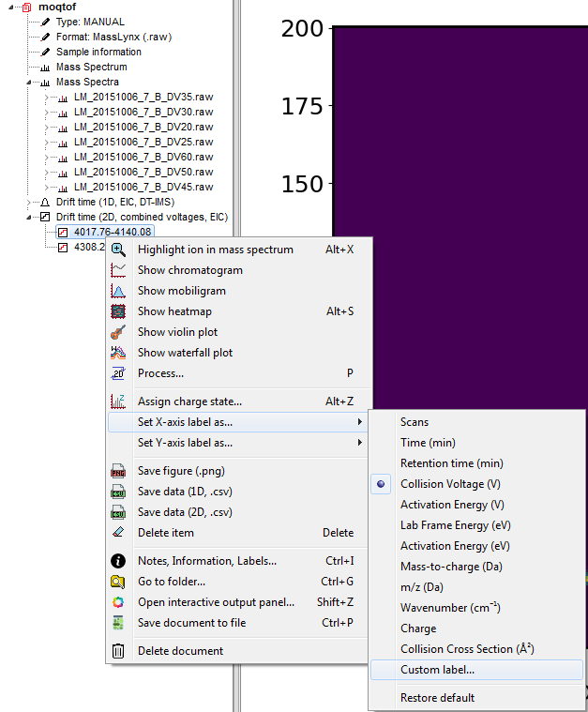Screen dimensions: 588x712
Task: Click the waterfall plot icon
Action: pyautogui.click(x=118, y=353)
